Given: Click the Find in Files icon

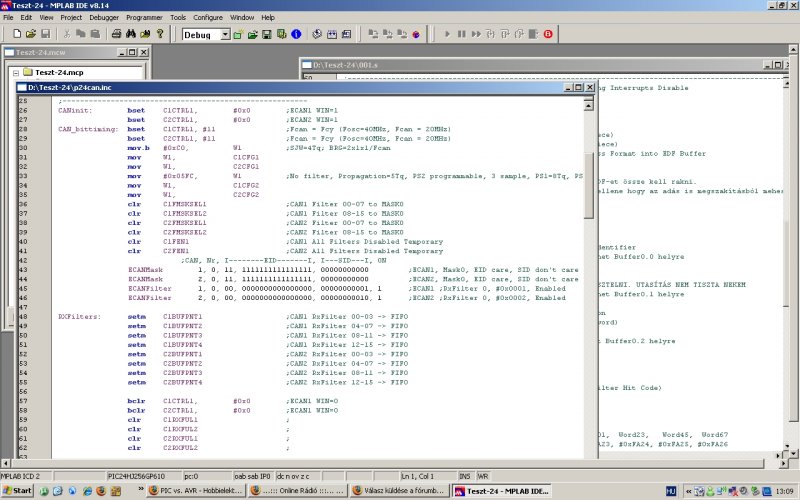Looking at the screenshot, I should point(145,34).
